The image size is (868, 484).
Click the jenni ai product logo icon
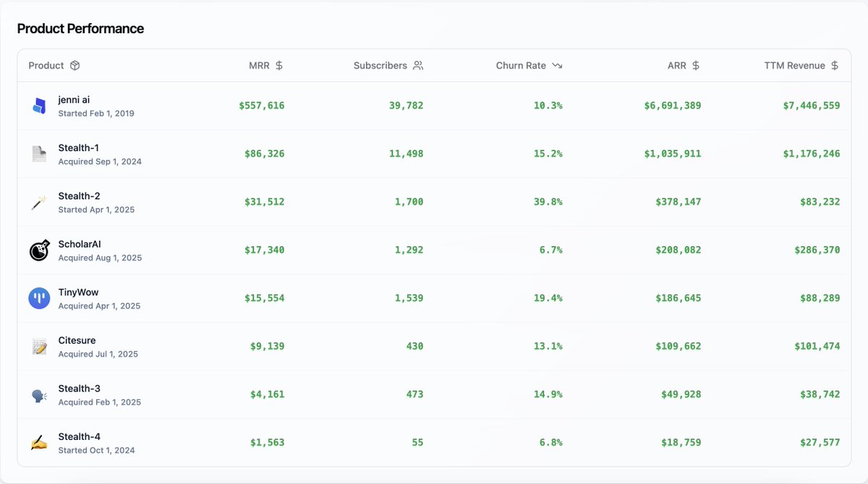(x=39, y=106)
